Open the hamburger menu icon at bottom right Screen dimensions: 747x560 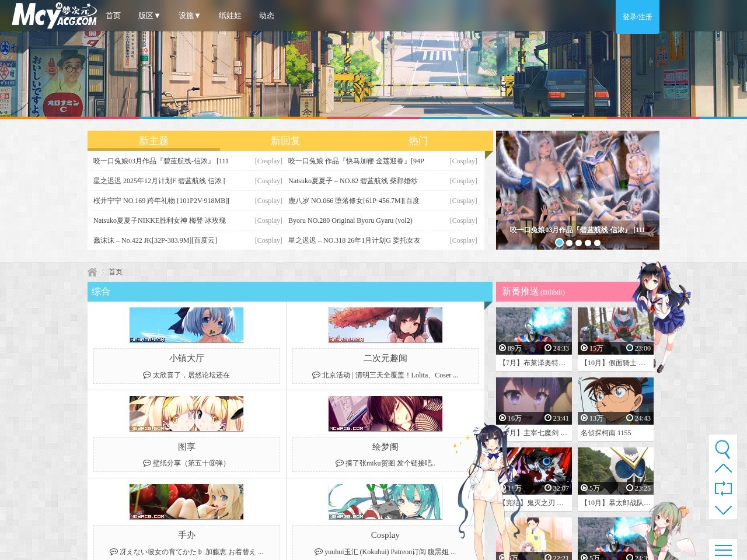point(723,549)
